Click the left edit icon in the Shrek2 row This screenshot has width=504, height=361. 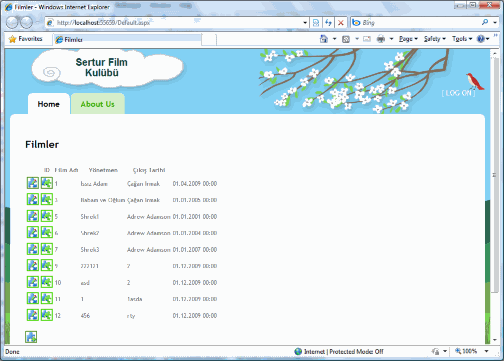[x=33, y=232]
